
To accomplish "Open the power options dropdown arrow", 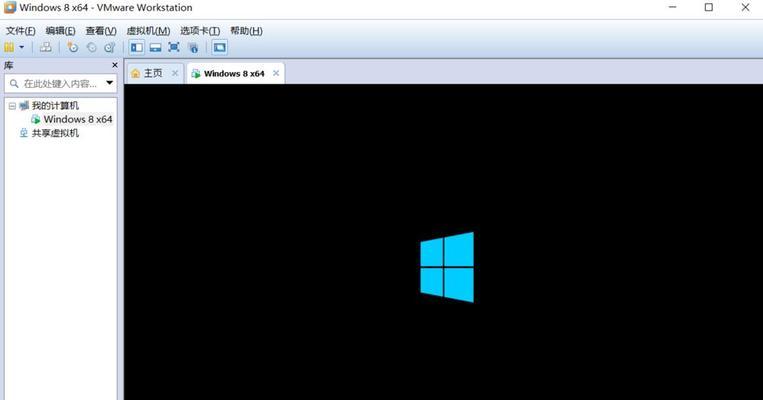I will [x=21, y=47].
